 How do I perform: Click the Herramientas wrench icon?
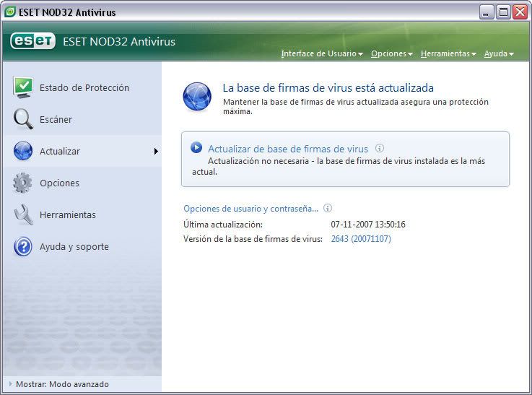[x=23, y=214]
